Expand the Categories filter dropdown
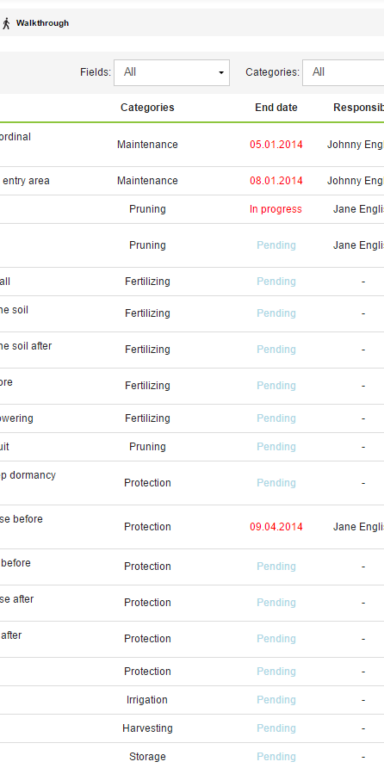Image resolution: width=384 pixels, height=768 pixels. (x=343, y=72)
